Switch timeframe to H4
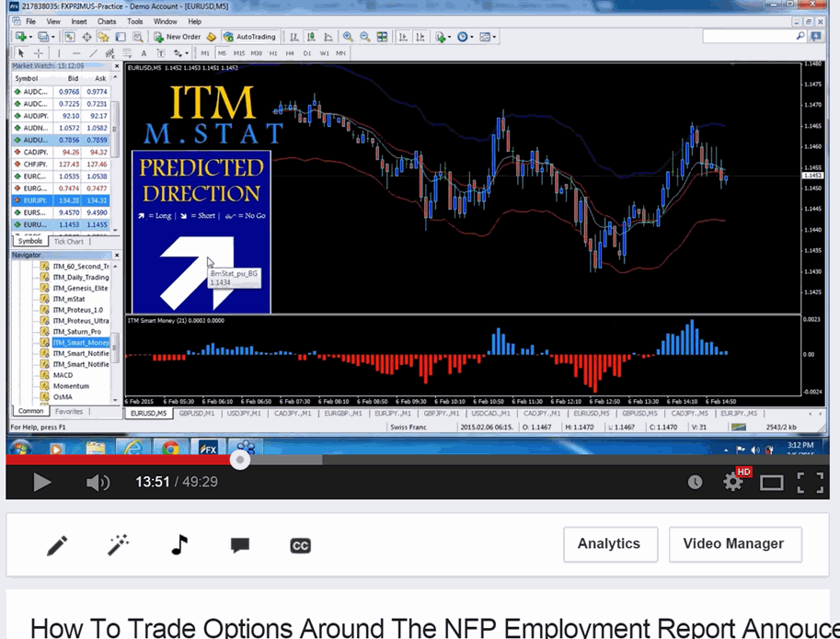Screen dimensions: 840x639 click(290, 53)
